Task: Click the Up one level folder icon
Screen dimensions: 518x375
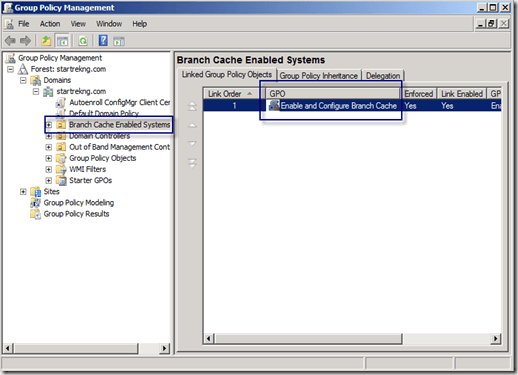Action: coord(46,41)
